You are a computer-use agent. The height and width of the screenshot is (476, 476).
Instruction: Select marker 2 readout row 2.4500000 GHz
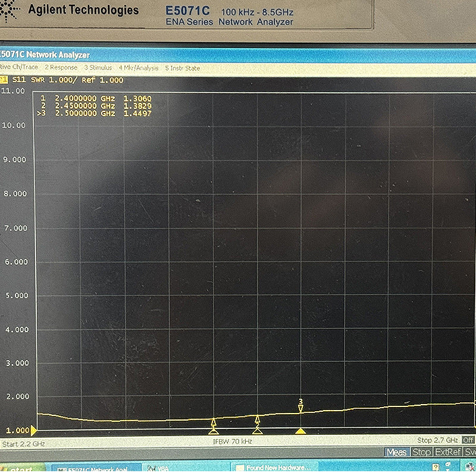point(96,106)
